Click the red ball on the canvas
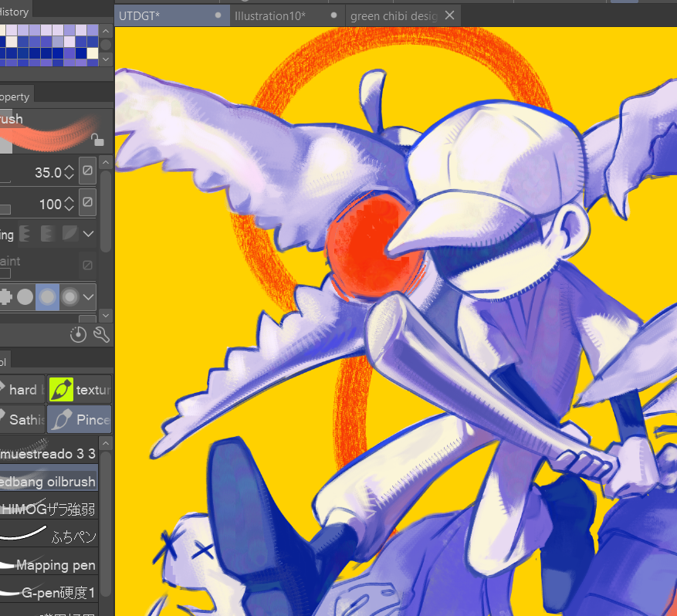This screenshot has height=616, width=677. pos(373,246)
